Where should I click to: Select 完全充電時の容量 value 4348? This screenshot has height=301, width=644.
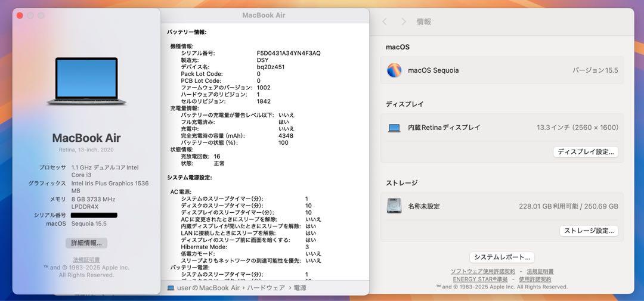[x=286, y=135]
